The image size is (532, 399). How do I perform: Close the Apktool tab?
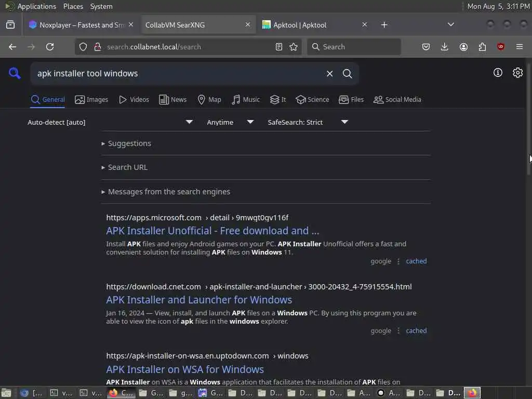pos(364,25)
